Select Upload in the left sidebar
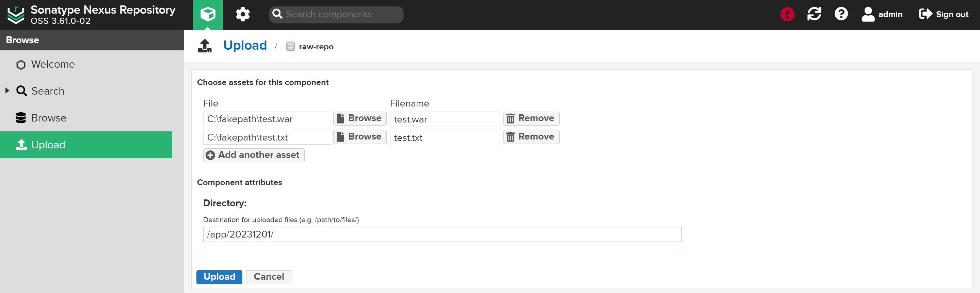 [48, 145]
